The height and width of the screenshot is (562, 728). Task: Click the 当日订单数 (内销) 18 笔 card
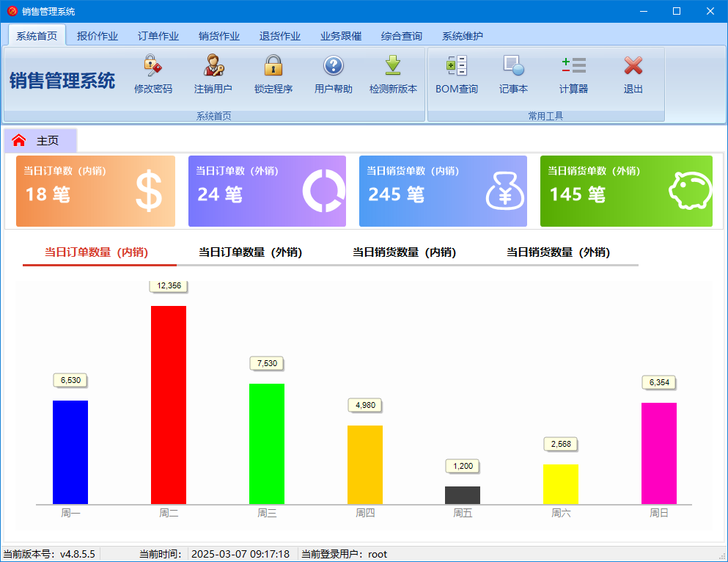pos(95,191)
